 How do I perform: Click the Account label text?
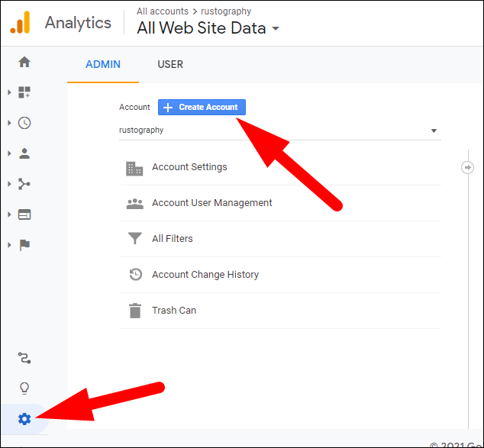[x=134, y=107]
